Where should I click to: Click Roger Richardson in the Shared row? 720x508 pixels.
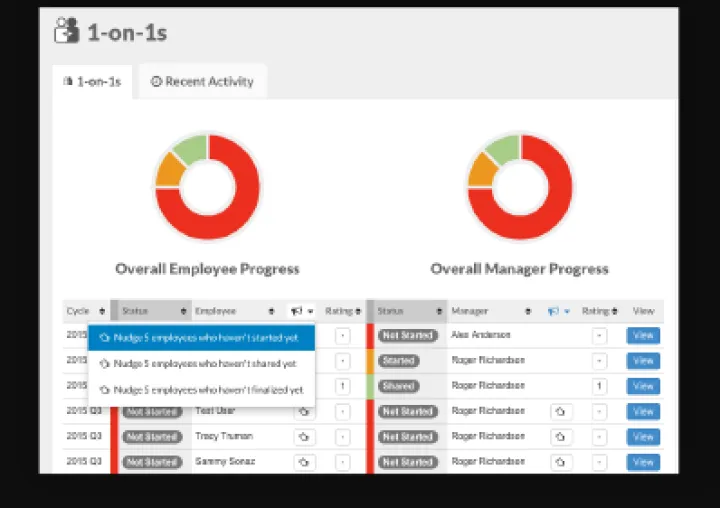[x=488, y=385]
